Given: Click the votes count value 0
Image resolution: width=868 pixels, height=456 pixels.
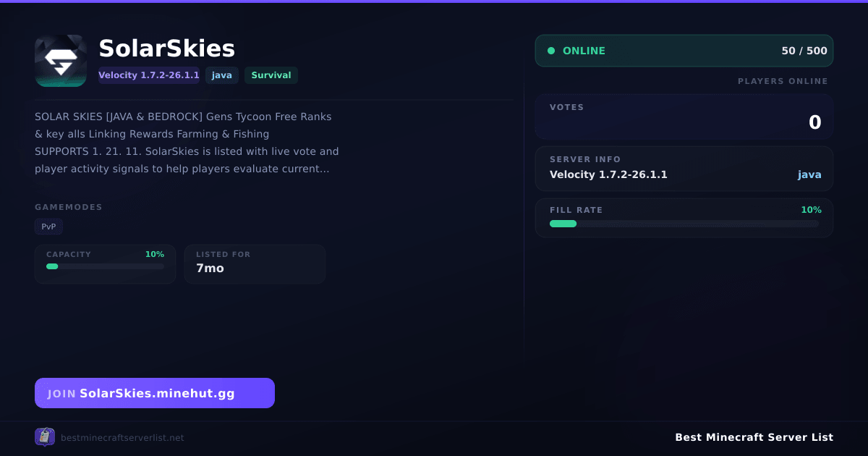Looking at the screenshot, I should [815, 123].
